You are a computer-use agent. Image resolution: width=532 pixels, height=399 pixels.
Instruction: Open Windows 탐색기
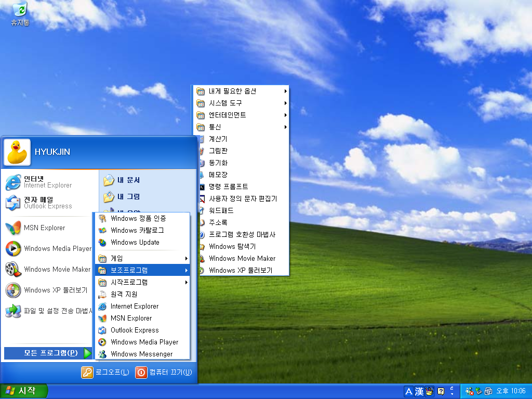pos(244,246)
